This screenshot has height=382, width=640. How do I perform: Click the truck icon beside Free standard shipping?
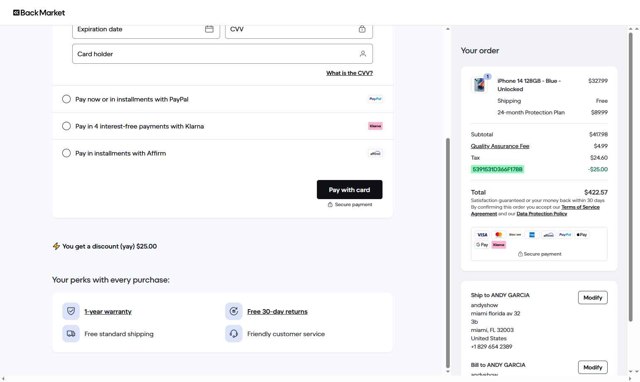point(71,334)
